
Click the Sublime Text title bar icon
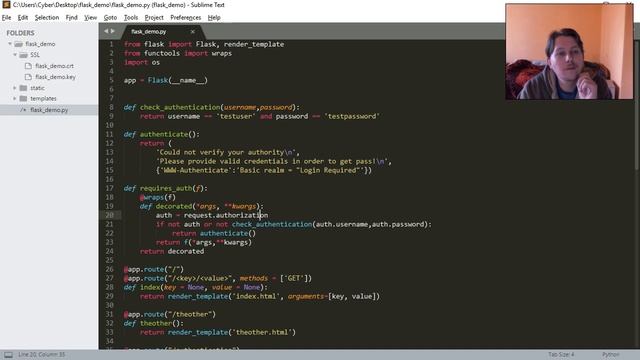coord(6,5)
